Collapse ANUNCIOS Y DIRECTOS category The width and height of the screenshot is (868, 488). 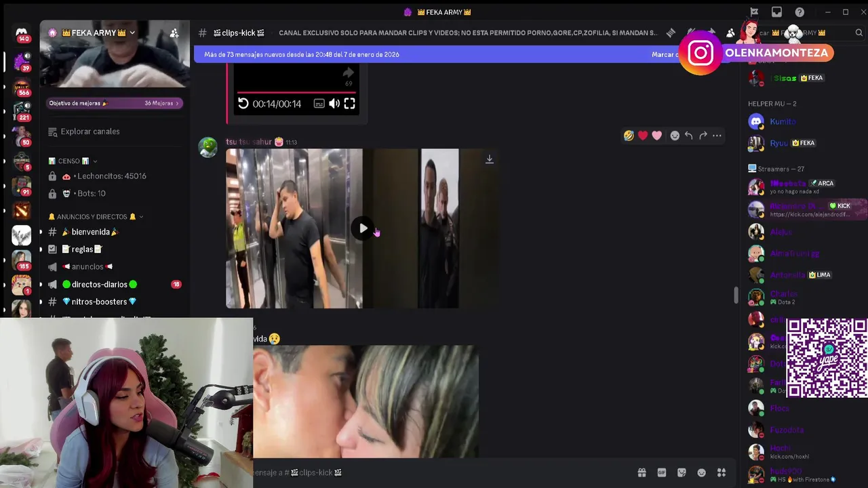pyautogui.click(x=96, y=216)
